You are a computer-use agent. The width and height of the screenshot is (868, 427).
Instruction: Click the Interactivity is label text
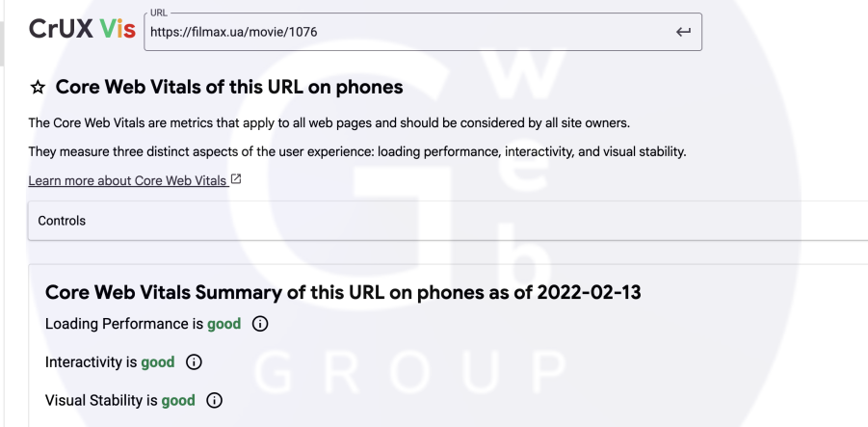92,362
